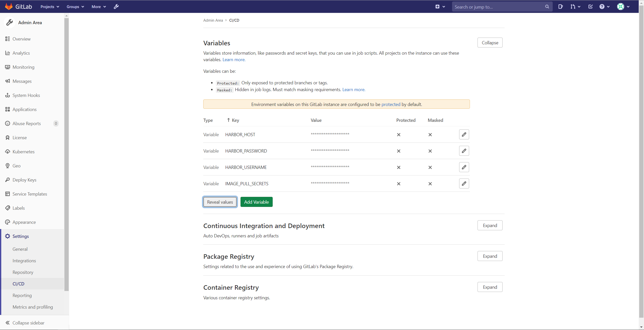Go to Metrics and profiling settings
644x330 pixels.
click(x=33, y=307)
